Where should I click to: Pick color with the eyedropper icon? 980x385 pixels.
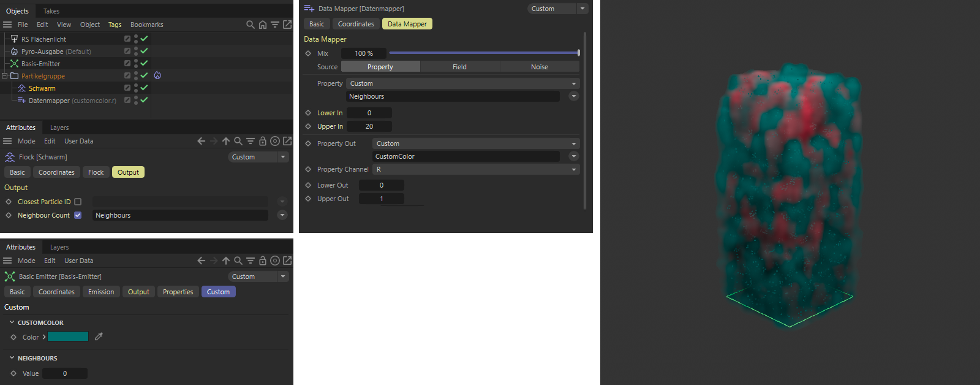(x=99, y=337)
